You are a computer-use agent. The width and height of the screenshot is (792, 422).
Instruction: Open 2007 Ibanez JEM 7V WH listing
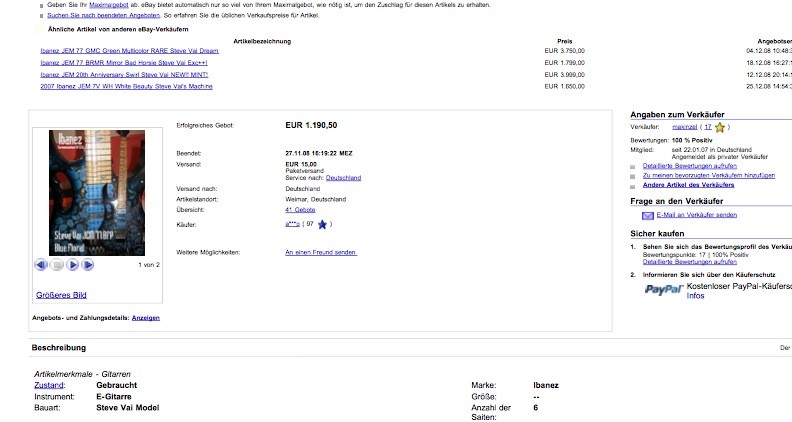tap(126, 86)
